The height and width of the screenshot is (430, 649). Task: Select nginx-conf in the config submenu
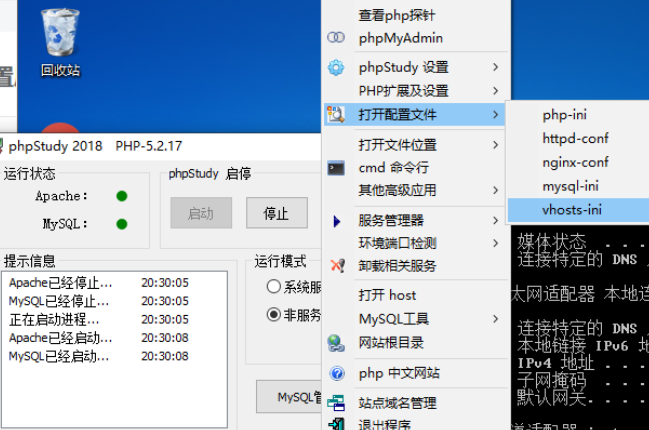tap(578, 162)
